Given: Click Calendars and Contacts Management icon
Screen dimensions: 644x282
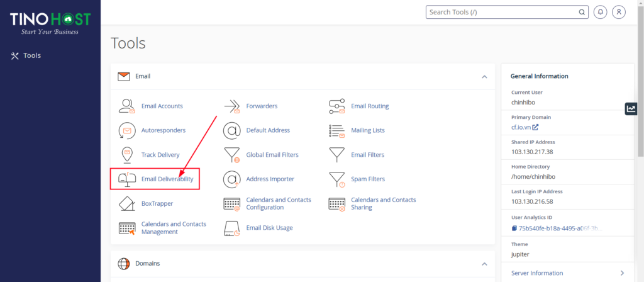Looking at the screenshot, I should click(x=127, y=228).
